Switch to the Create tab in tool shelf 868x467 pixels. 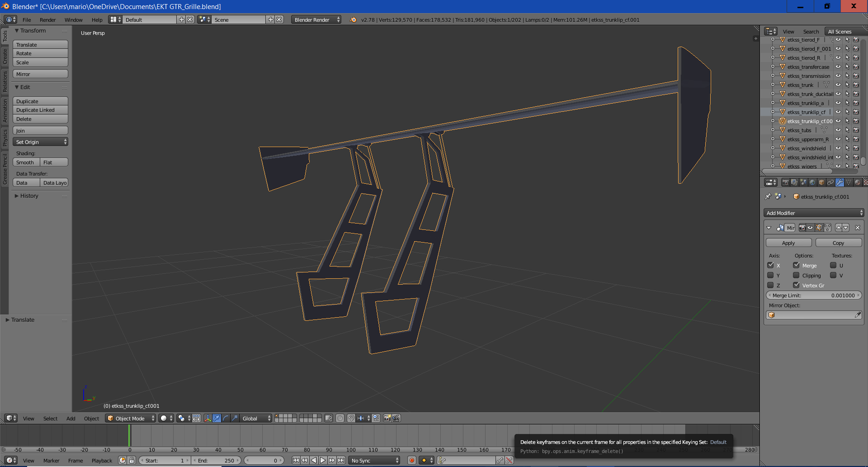tap(5, 57)
